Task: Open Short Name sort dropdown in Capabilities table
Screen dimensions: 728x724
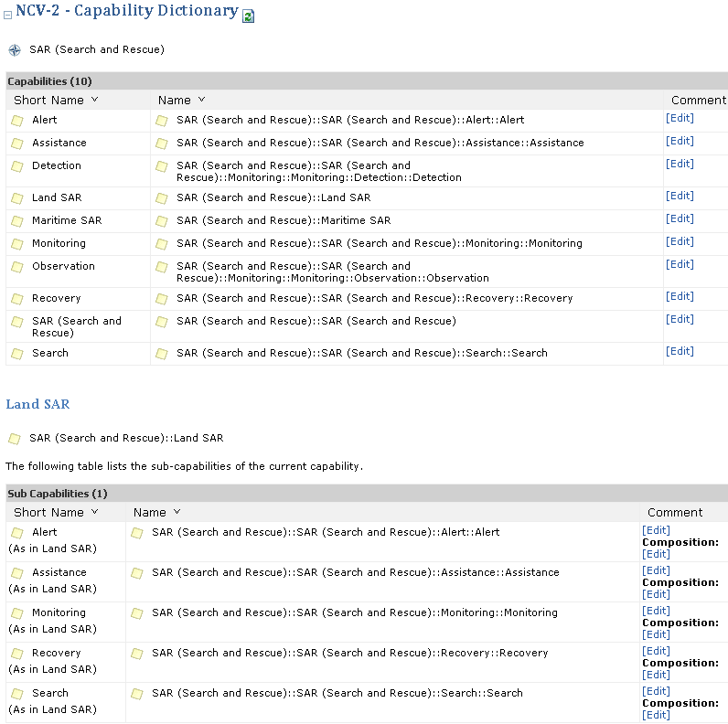Action: (x=95, y=100)
